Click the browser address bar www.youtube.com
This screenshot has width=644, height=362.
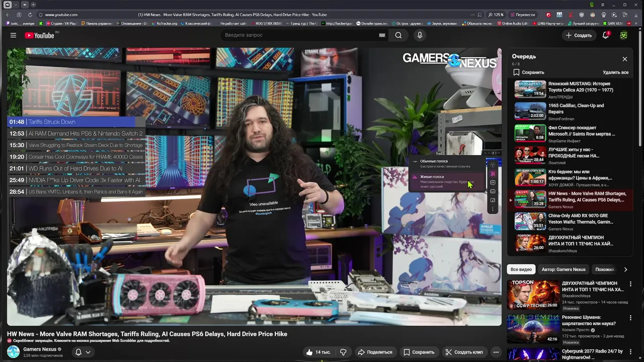pyautogui.click(x=61, y=15)
